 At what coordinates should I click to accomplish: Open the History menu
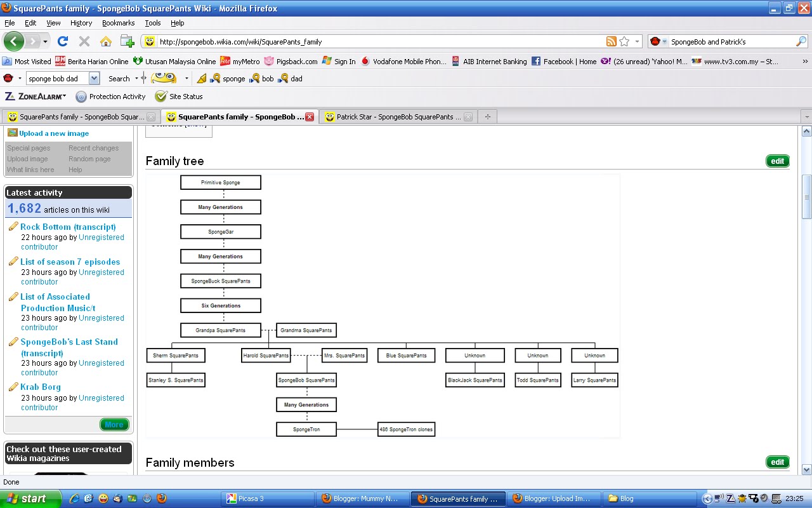point(81,23)
